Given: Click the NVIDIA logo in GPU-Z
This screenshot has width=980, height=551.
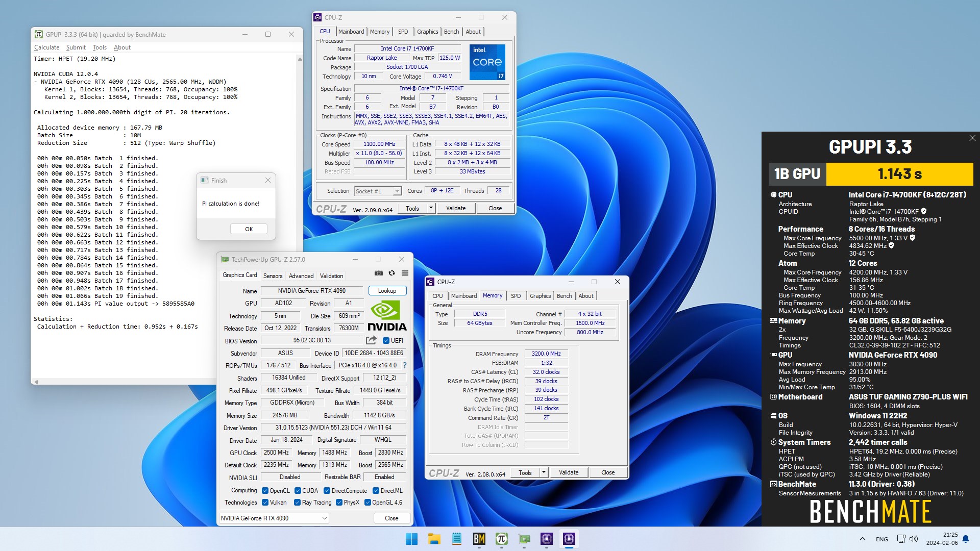Looking at the screenshot, I should (387, 316).
